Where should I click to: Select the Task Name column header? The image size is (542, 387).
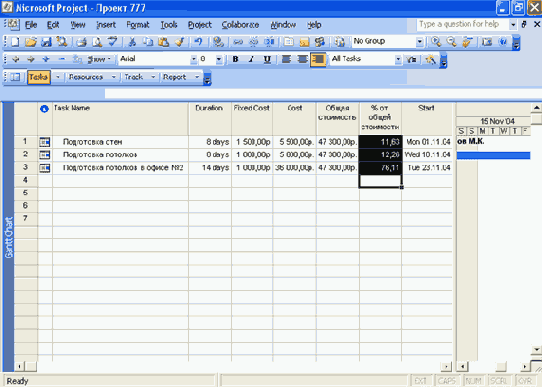click(x=120, y=119)
